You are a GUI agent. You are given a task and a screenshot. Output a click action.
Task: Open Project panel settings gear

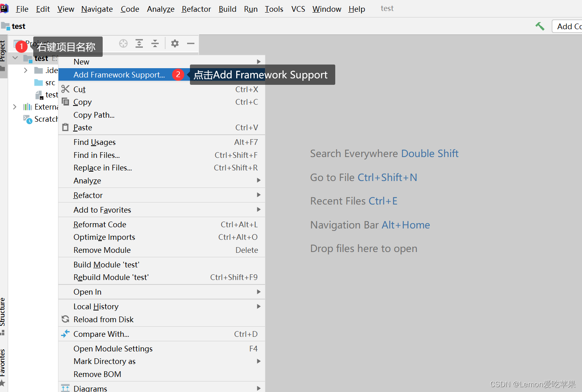click(x=175, y=43)
